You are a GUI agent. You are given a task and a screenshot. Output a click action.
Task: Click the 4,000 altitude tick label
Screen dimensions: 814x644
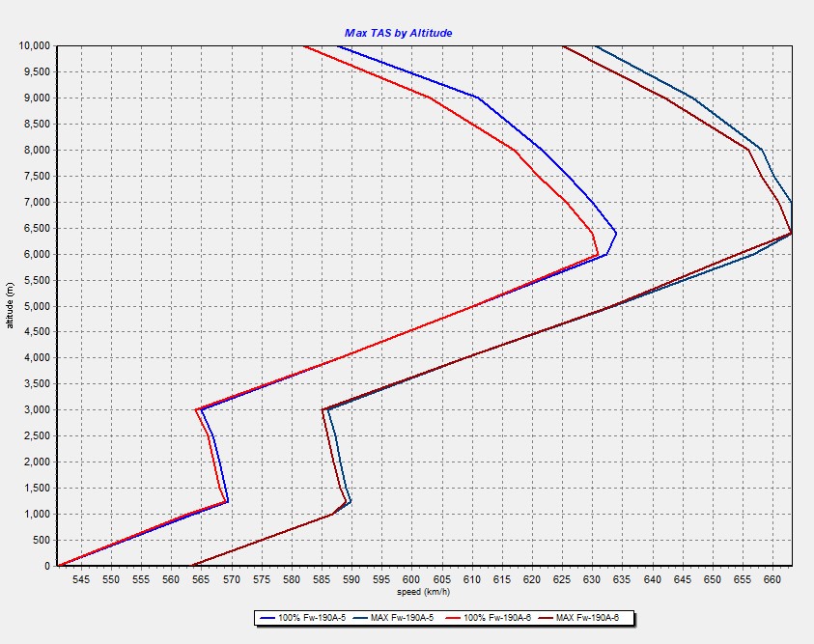[37, 357]
